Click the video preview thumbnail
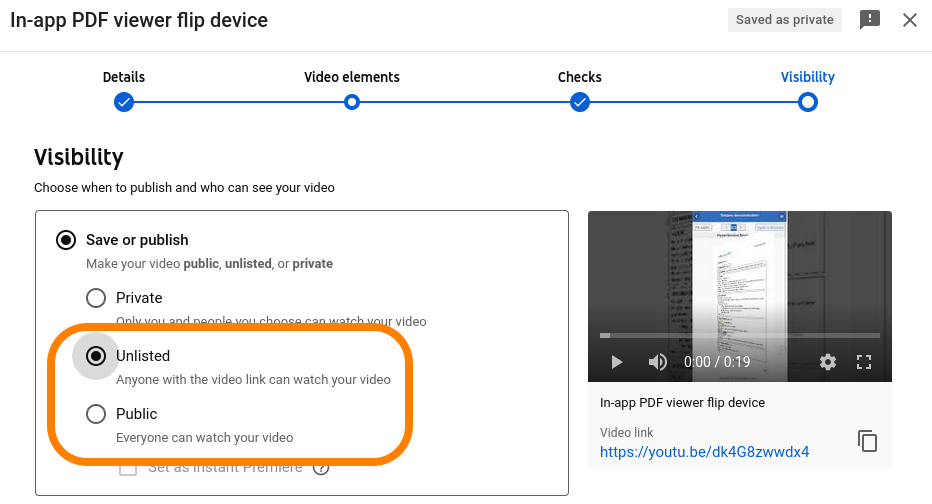Image resolution: width=932 pixels, height=504 pixels. pyautogui.click(x=739, y=272)
